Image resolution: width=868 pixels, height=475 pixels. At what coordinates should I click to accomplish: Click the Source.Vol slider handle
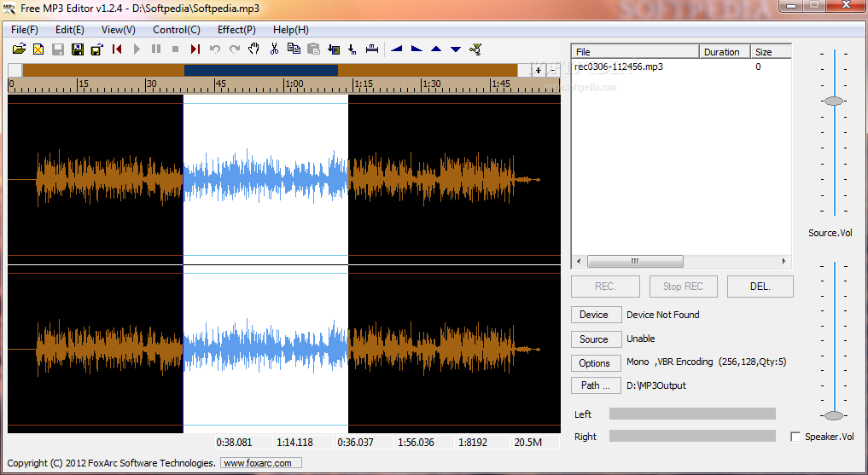[x=834, y=101]
